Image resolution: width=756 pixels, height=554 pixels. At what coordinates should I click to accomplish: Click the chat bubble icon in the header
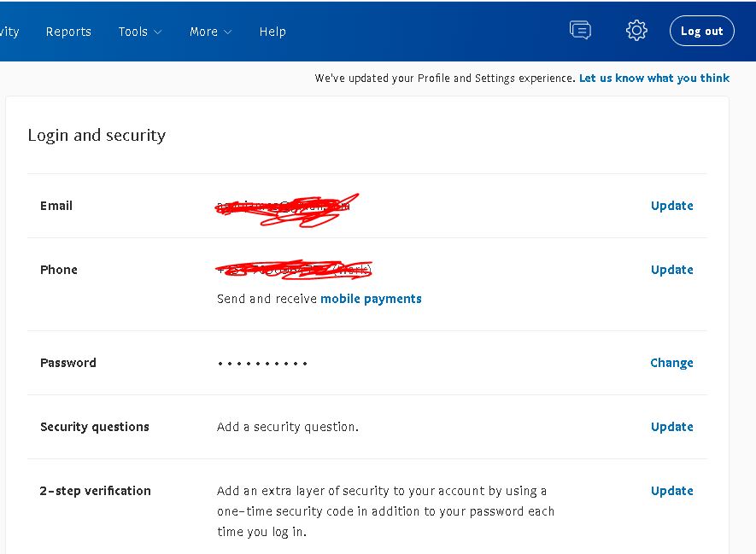(581, 29)
